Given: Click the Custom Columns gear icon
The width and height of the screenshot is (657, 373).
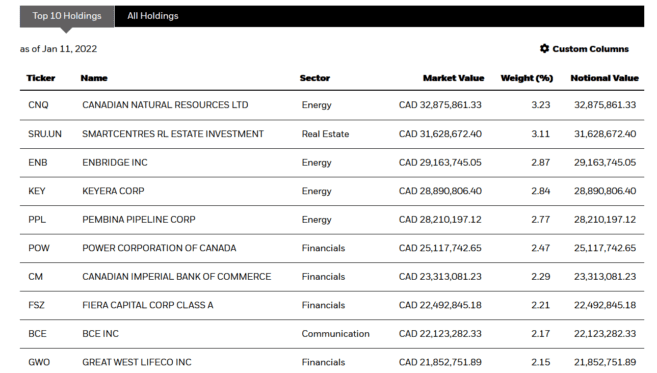Looking at the screenshot, I should point(544,49).
